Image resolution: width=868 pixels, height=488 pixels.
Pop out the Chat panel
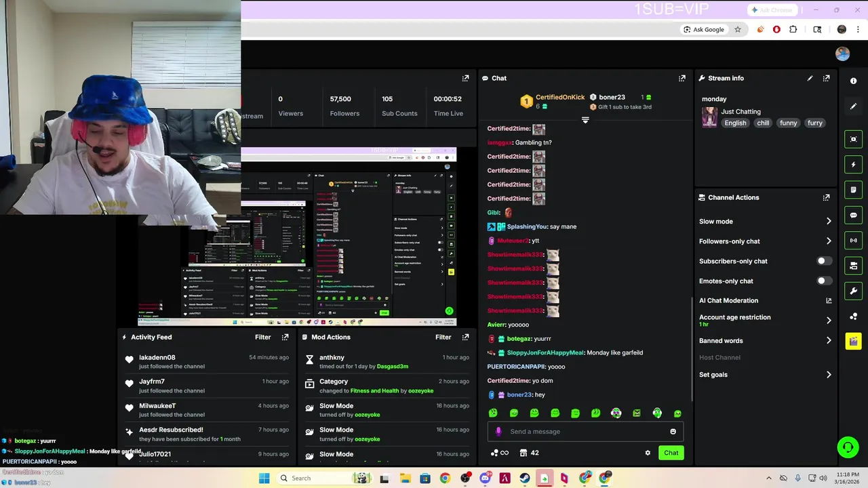(682, 78)
